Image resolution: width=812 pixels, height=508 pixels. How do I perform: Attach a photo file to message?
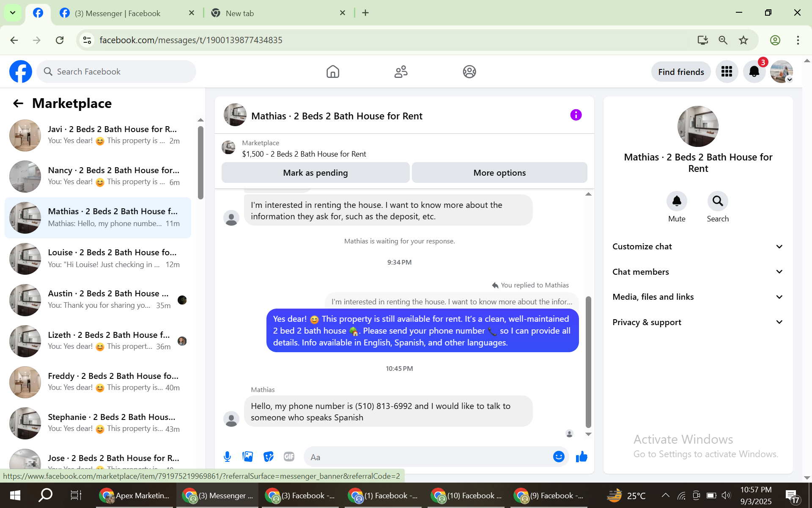(x=248, y=457)
